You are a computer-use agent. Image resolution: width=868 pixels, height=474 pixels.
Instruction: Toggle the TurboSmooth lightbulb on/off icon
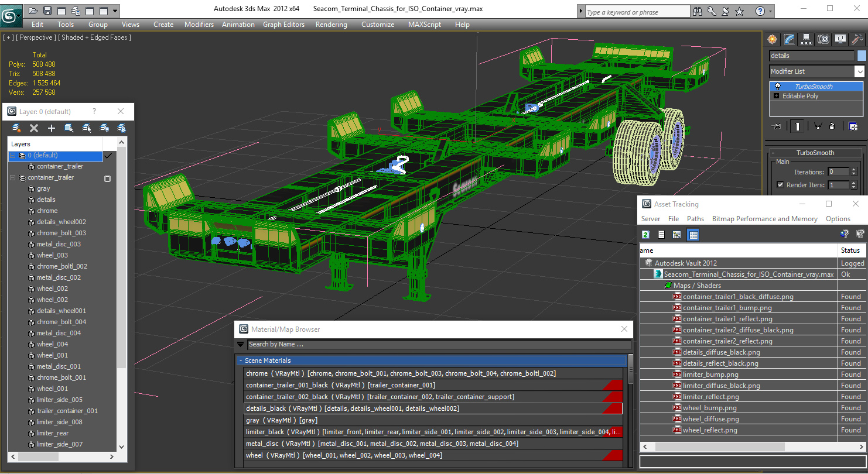(x=777, y=87)
